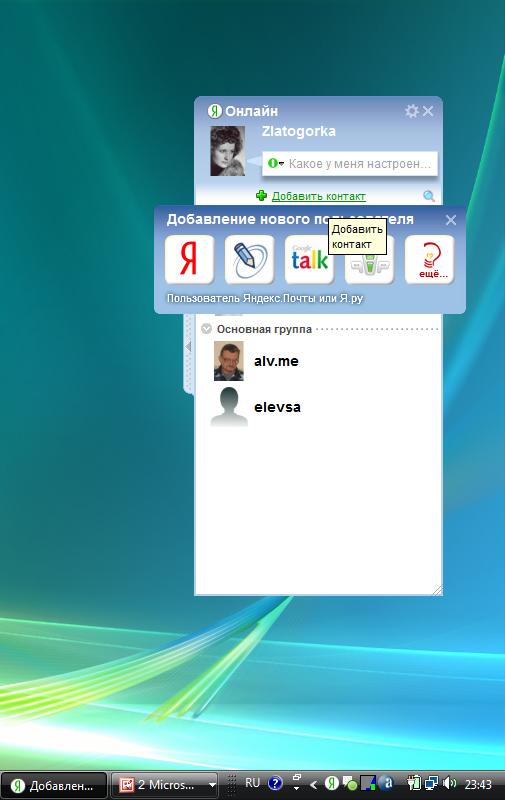Select the Google Talk service icon
This screenshot has width=505, height=800.
[x=309, y=259]
